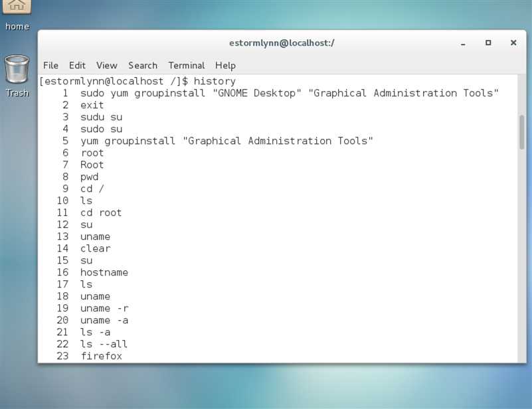532x409 pixels.
Task: Click history entry 12 su
Action: click(x=74, y=224)
